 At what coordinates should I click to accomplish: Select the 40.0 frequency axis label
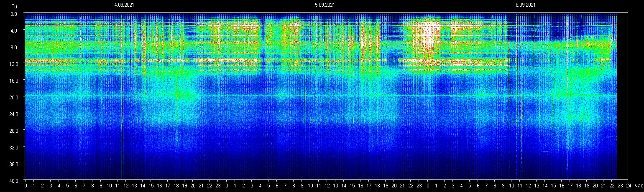13,181
